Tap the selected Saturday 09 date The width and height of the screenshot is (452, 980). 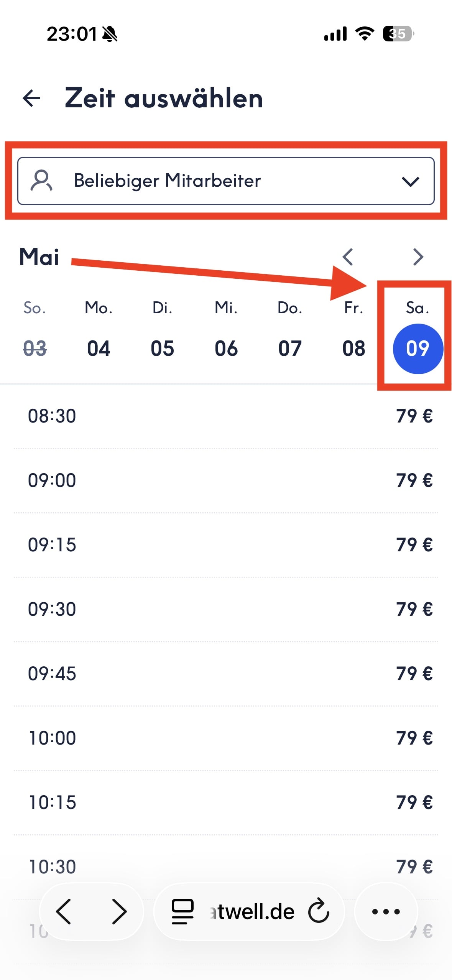[x=417, y=348]
